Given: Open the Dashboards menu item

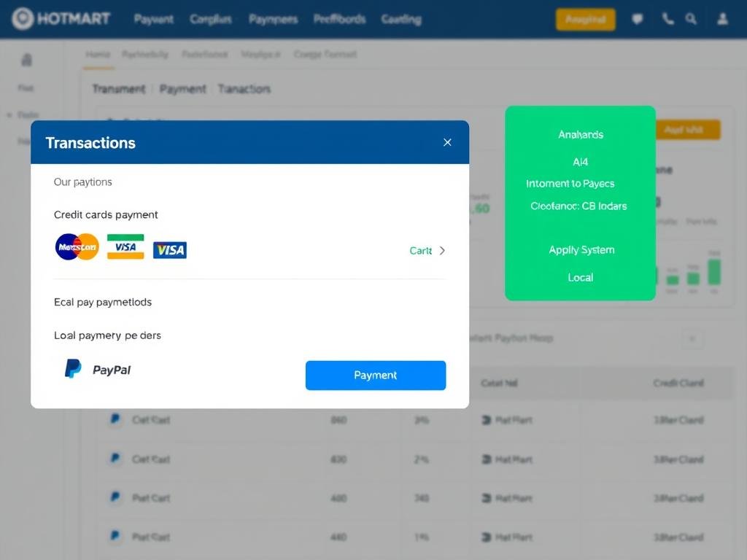Looking at the screenshot, I should pos(339,19).
